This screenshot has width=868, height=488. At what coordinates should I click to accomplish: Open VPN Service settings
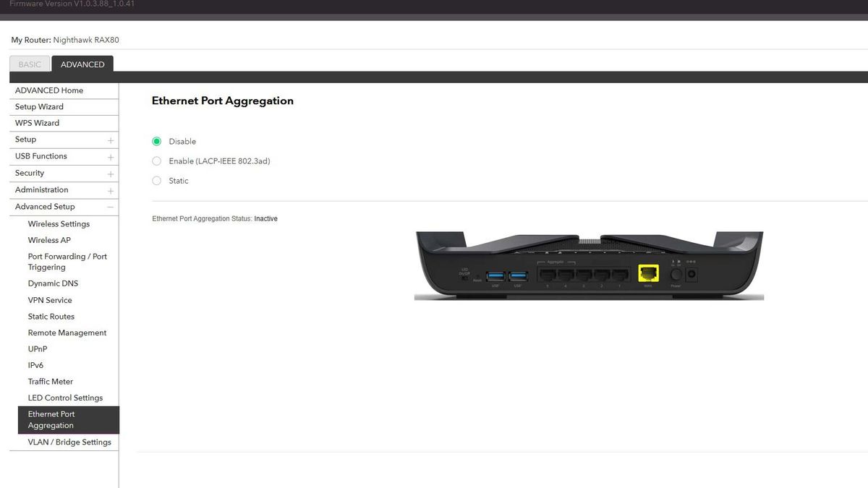pyautogui.click(x=49, y=299)
